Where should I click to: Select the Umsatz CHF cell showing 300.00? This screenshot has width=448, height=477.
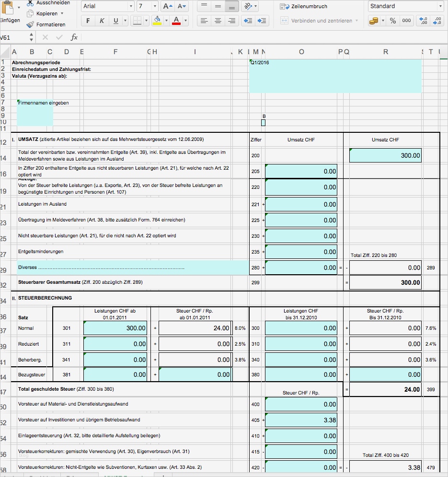pos(386,155)
